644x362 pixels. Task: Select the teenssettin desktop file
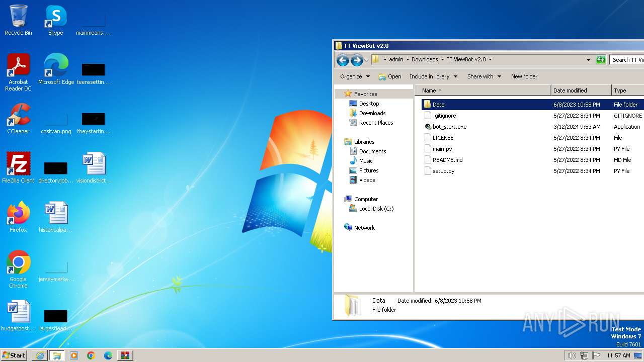(93, 74)
